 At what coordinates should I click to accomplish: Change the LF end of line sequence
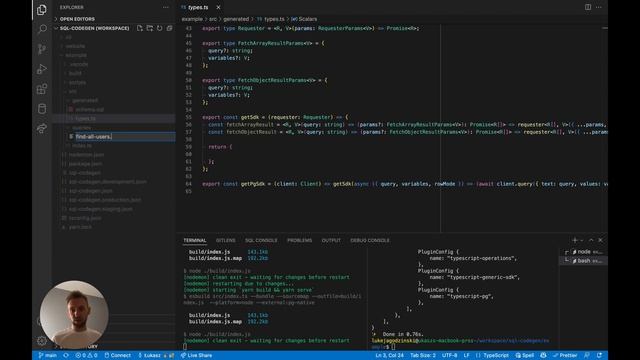tap(467, 356)
